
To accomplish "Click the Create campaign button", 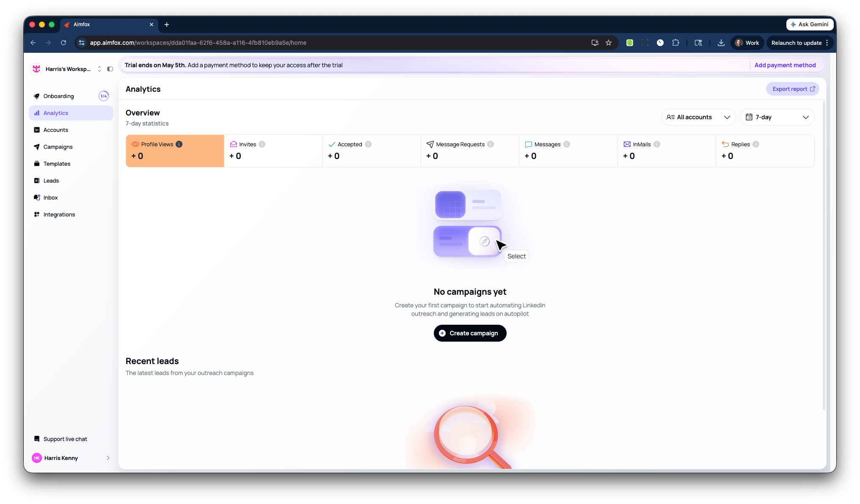I will point(470,333).
